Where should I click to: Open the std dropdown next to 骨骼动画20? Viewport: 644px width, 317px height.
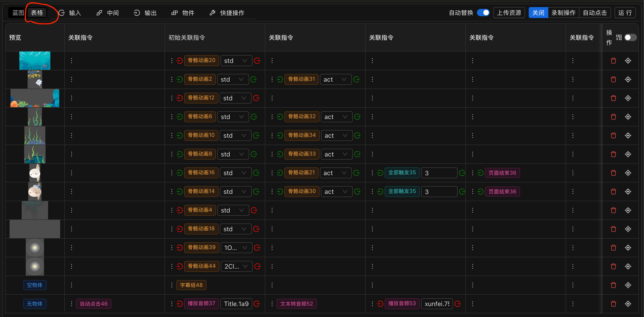[x=236, y=60]
